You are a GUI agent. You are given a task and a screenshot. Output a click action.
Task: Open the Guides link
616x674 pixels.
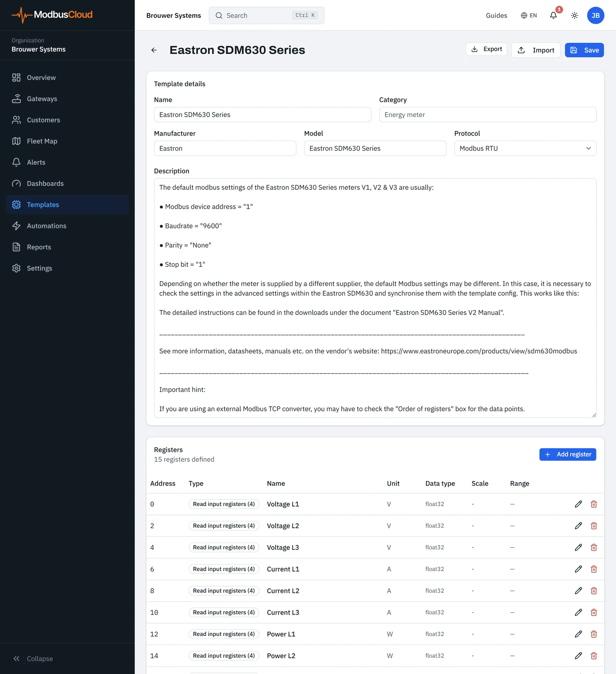tap(496, 15)
